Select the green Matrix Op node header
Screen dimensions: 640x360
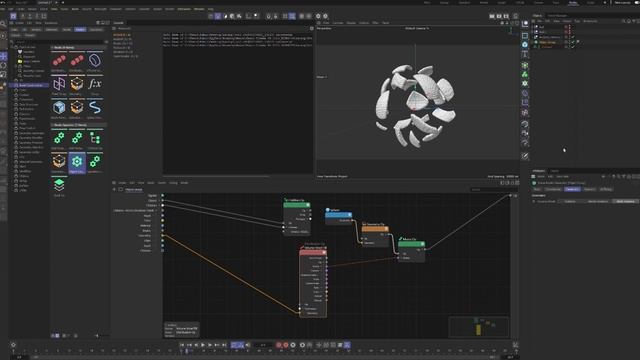411,244
